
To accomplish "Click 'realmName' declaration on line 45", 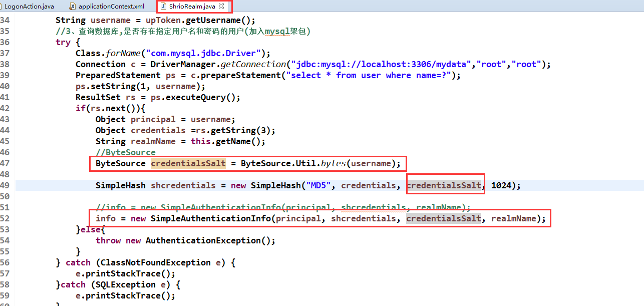I will coord(153,141).
